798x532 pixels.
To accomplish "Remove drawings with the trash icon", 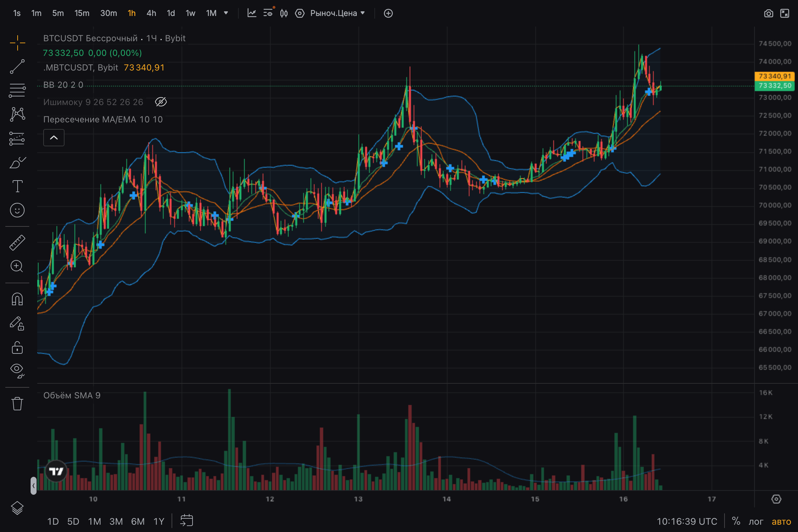I will coord(17,403).
